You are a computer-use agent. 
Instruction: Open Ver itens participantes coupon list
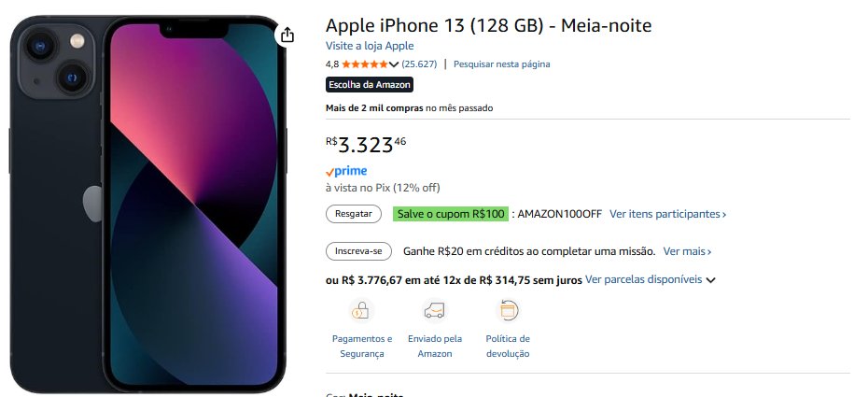click(667, 214)
